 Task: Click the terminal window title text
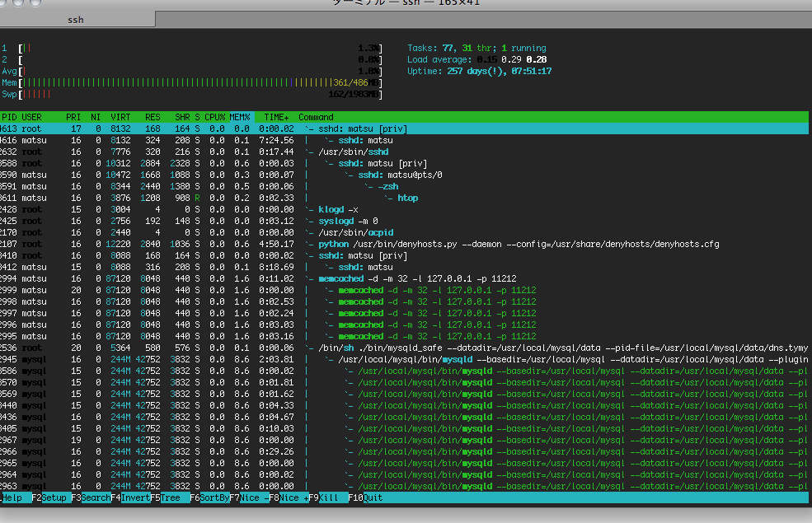click(x=406, y=2)
